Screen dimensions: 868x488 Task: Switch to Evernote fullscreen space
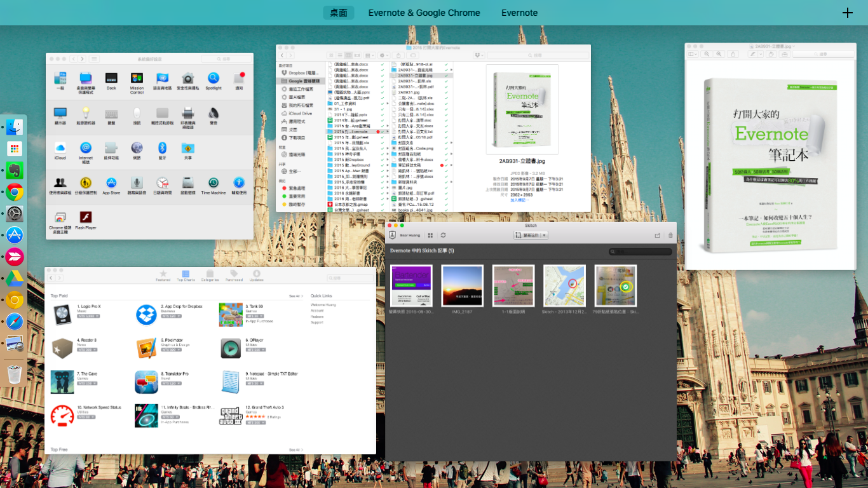click(519, 13)
